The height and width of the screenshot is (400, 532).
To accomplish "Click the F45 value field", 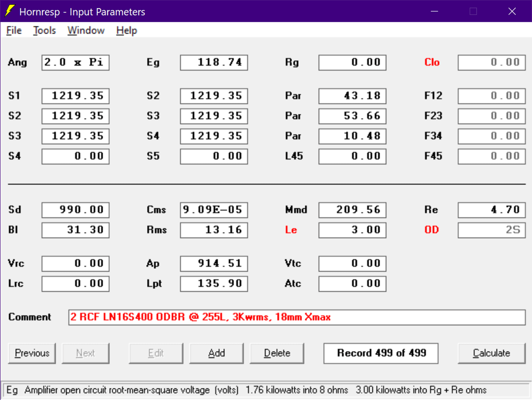I will pos(492,156).
